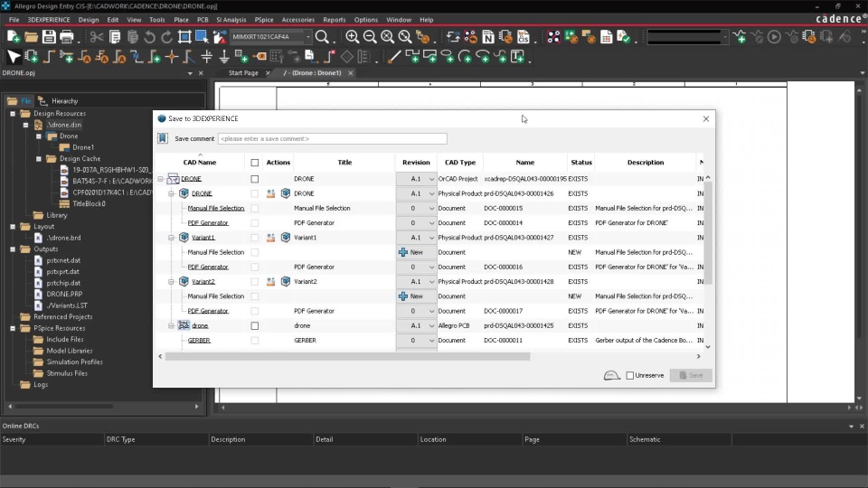Click the dialog vertical scrollbar
Screen dimensions: 868x488
coord(708,232)
